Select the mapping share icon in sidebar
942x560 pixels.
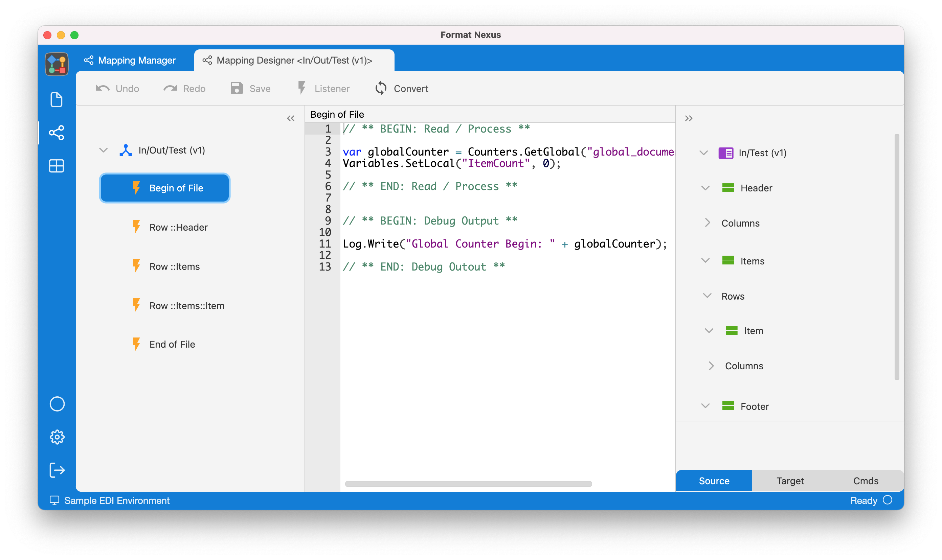57,133
